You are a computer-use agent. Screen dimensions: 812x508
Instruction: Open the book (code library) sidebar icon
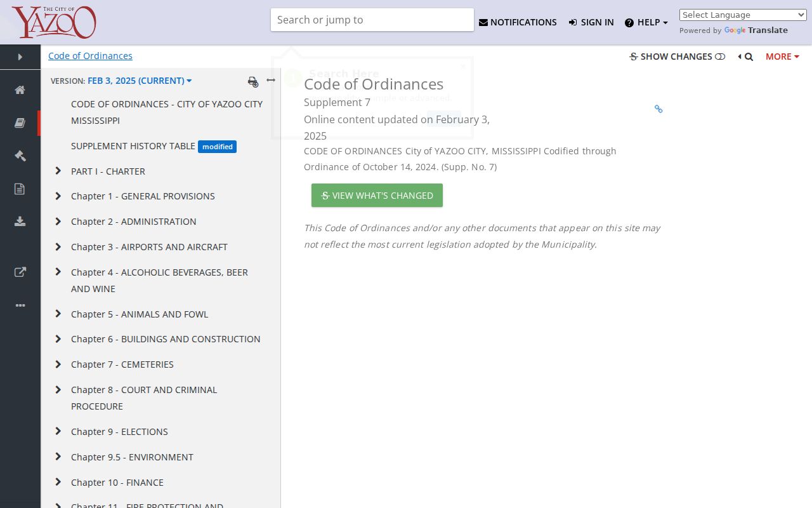[20, 123]
